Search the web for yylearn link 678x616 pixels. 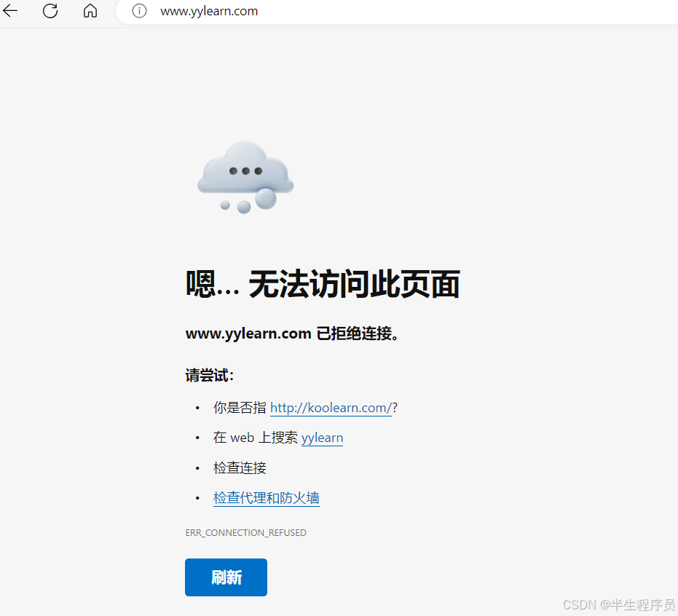click(x=322, y=438)
